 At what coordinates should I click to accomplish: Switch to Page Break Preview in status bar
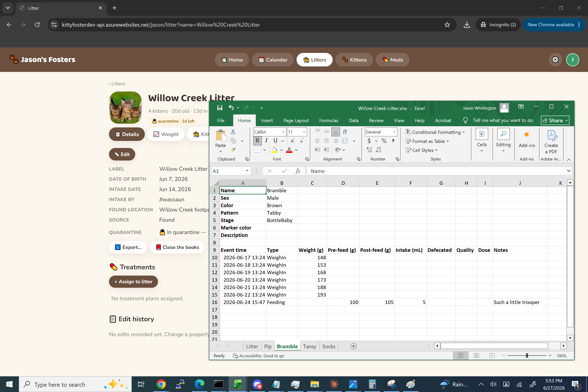(492, 356)
